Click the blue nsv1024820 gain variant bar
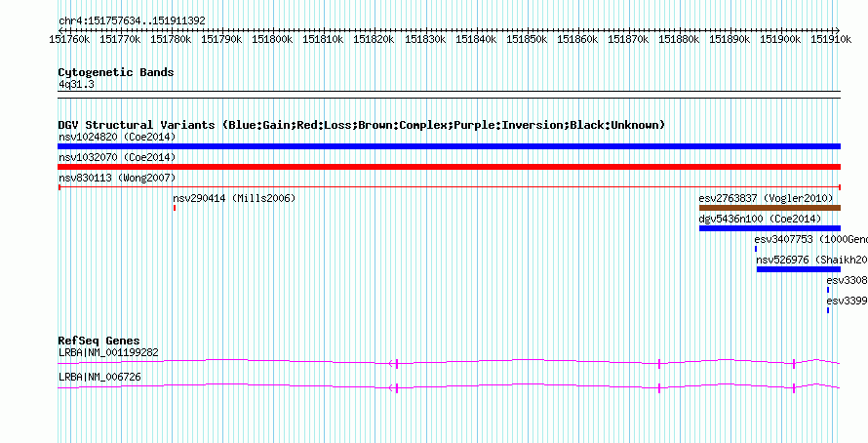Viewport: 868px width, 443px height. (449, 146)
